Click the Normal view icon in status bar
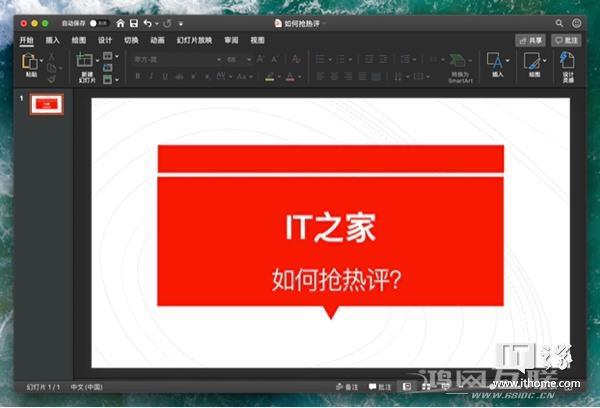 pos(407,387)
